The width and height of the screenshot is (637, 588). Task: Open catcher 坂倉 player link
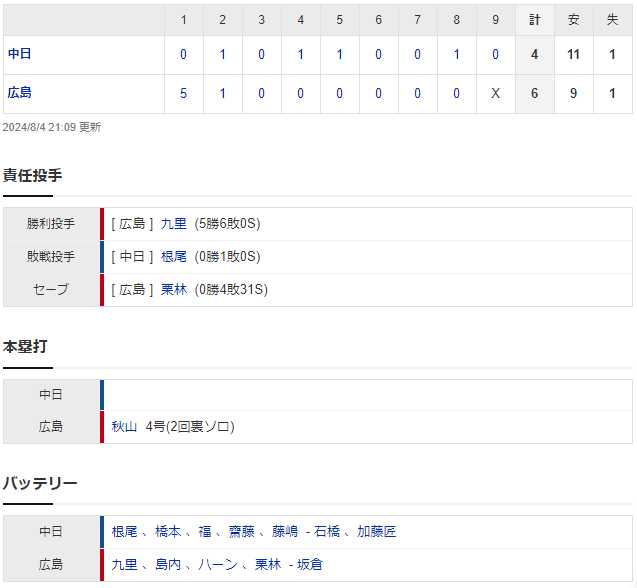coord(310,564)
